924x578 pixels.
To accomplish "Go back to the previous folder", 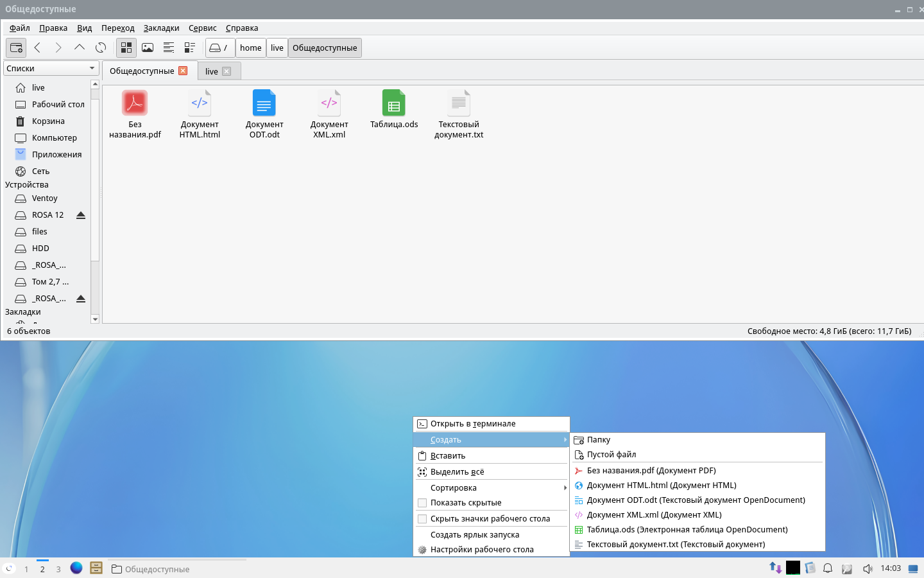I will [x=37, y=48].
